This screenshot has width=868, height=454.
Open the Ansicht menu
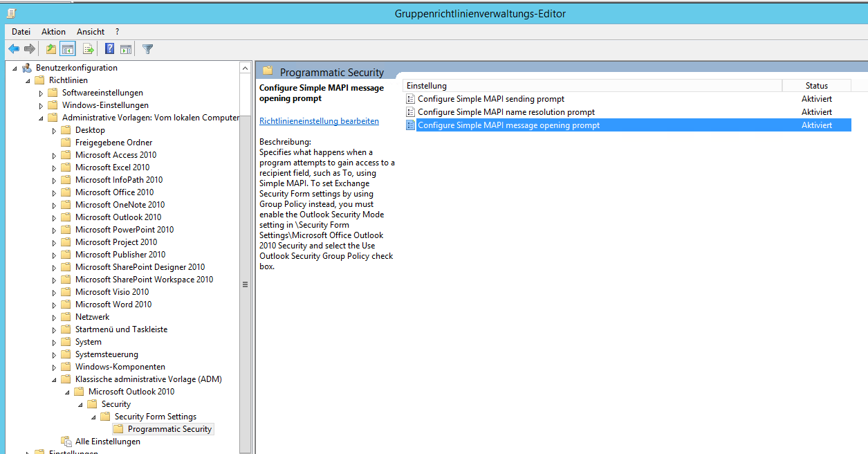coord(91,32)
